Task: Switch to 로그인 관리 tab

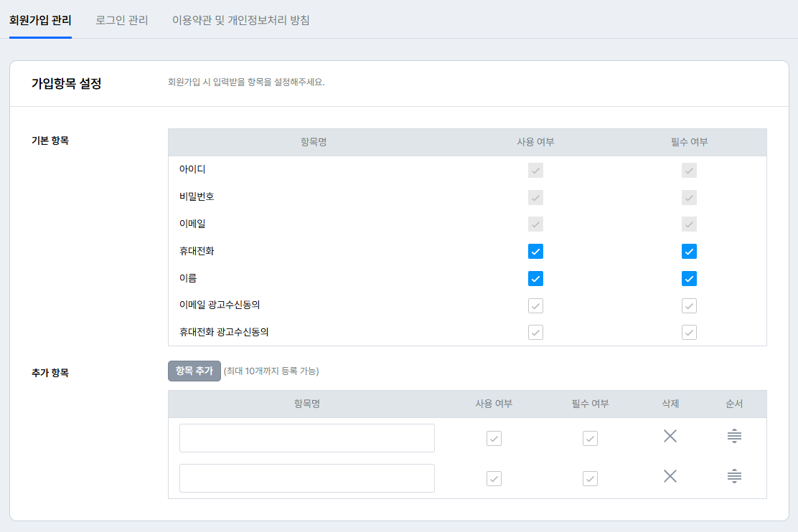Action: pyautogui.click(x=122, y=20)
